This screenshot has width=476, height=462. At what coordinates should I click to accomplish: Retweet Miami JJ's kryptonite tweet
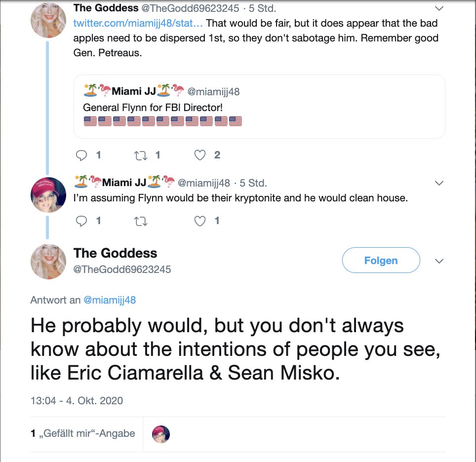[141, 221]
